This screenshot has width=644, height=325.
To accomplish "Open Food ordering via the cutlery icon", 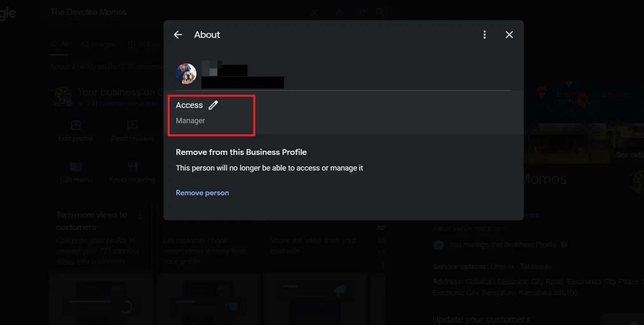I will [x=132, y=166].
